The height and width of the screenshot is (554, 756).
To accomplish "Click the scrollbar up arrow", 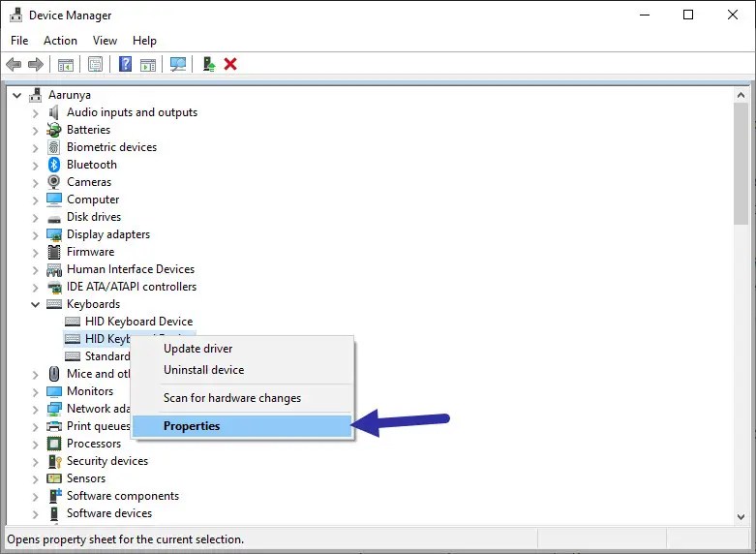I will 741,95.
